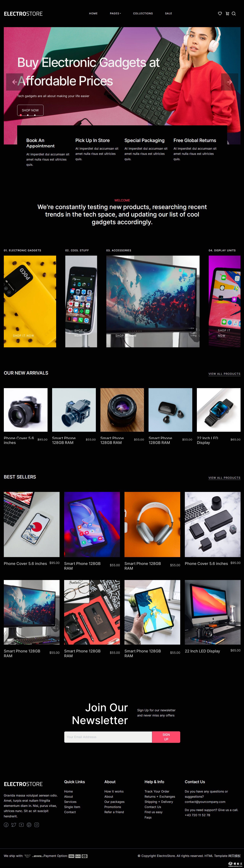
Task: Open the Collections menu item
Action: [143, 14]
